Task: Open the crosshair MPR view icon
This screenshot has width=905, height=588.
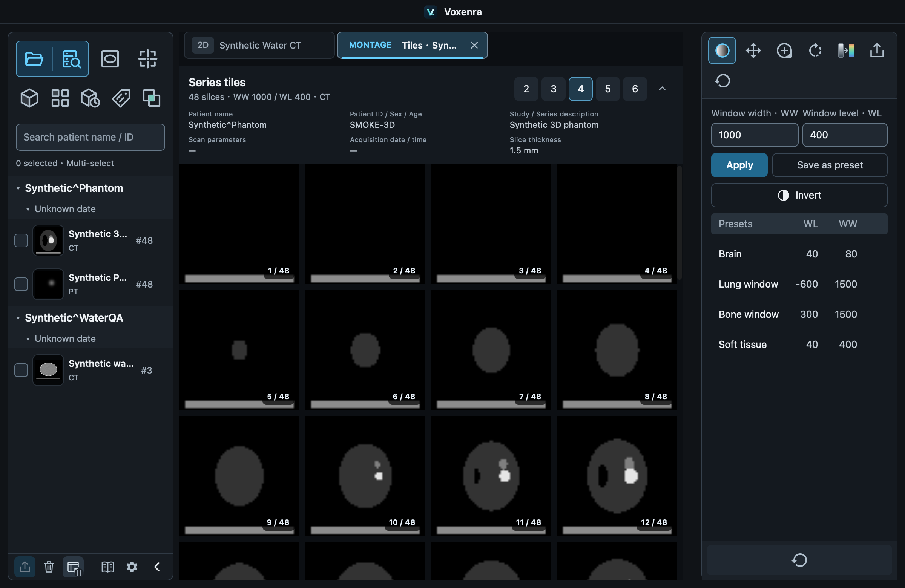Action: click(147, 59)
